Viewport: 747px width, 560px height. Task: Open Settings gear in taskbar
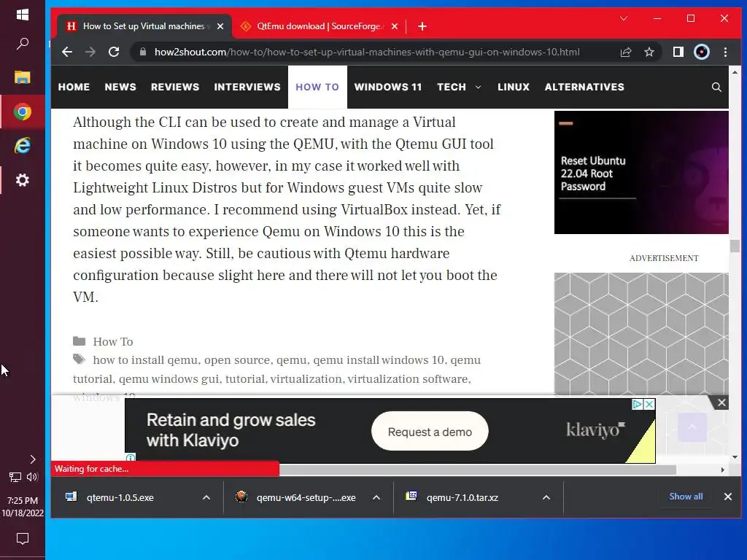pyautogui.click(x=23, y=180)
